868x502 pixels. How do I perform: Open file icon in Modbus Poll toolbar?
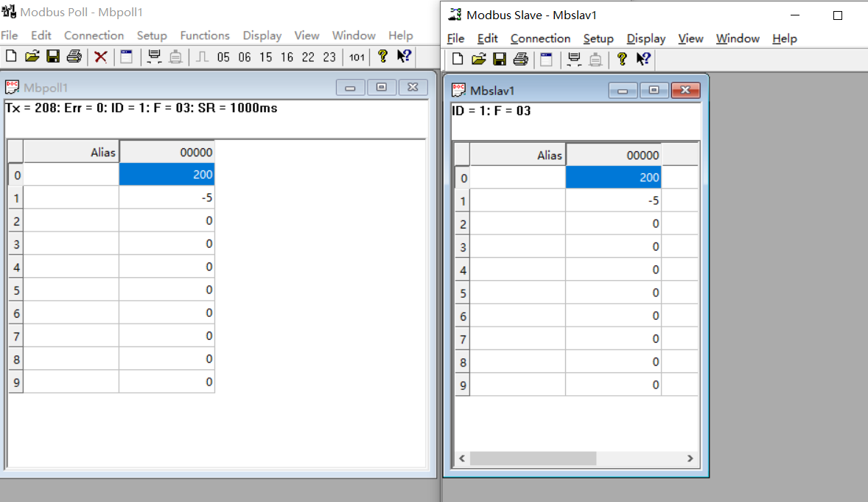(x=32, y=57)
